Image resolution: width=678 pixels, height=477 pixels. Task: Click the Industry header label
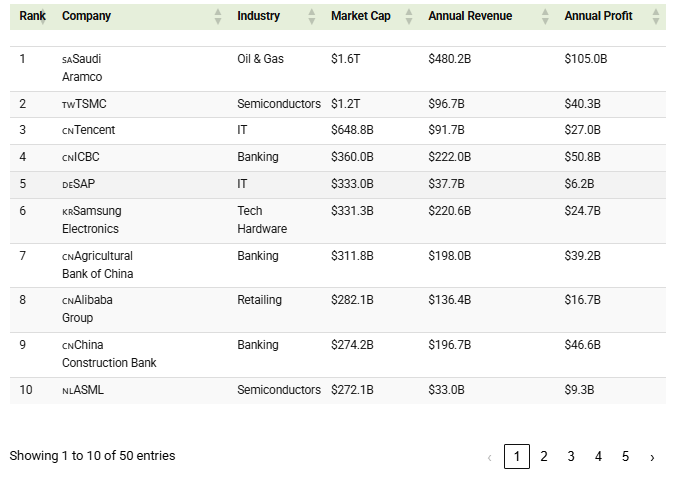click(259, 16)
